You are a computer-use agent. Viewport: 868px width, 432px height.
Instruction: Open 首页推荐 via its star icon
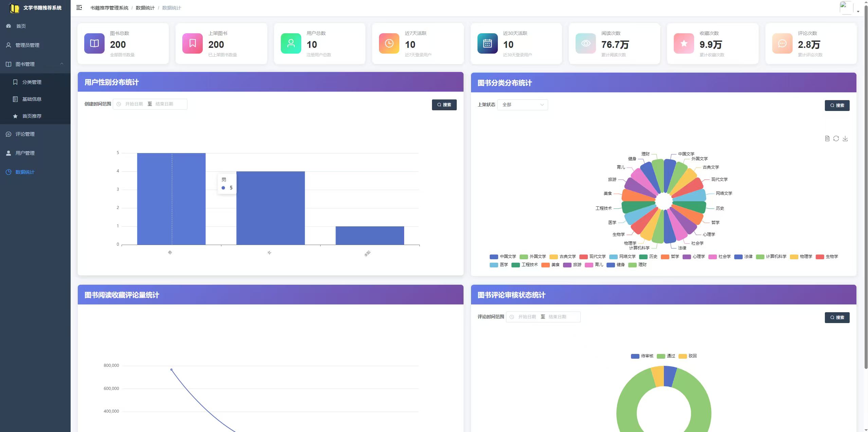[x=15, y=116]
